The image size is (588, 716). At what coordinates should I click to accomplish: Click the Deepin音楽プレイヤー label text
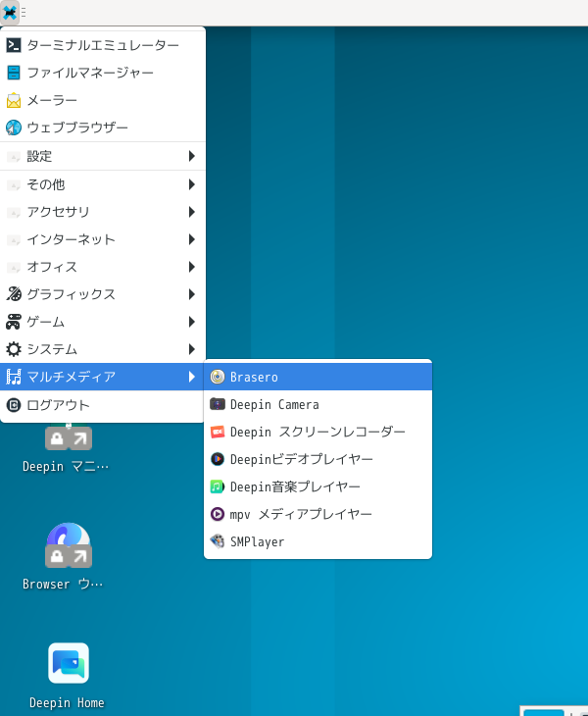[295, 486]
